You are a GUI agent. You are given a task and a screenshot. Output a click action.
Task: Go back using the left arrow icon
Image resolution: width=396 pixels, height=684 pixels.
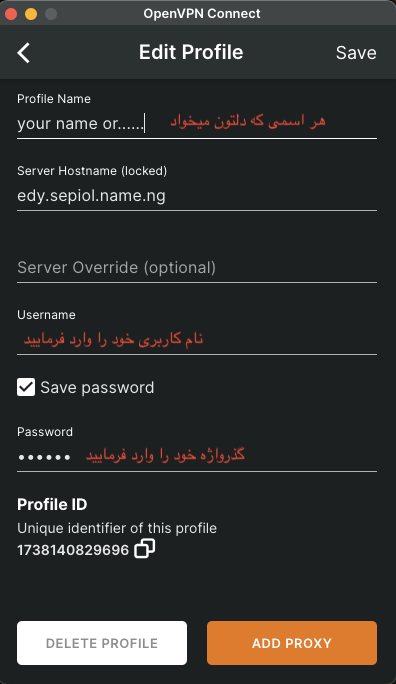[x=24, y=53]
